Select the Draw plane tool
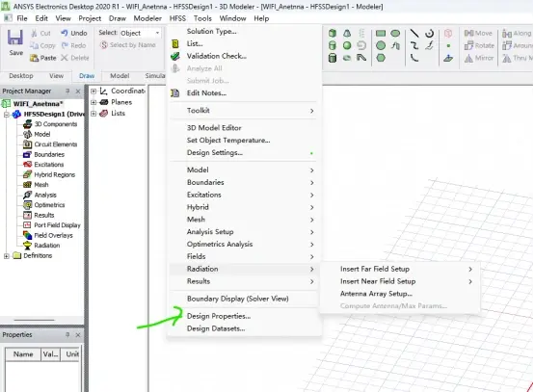Viewport: 534px width, 392px height. click(x=448, y=58)
